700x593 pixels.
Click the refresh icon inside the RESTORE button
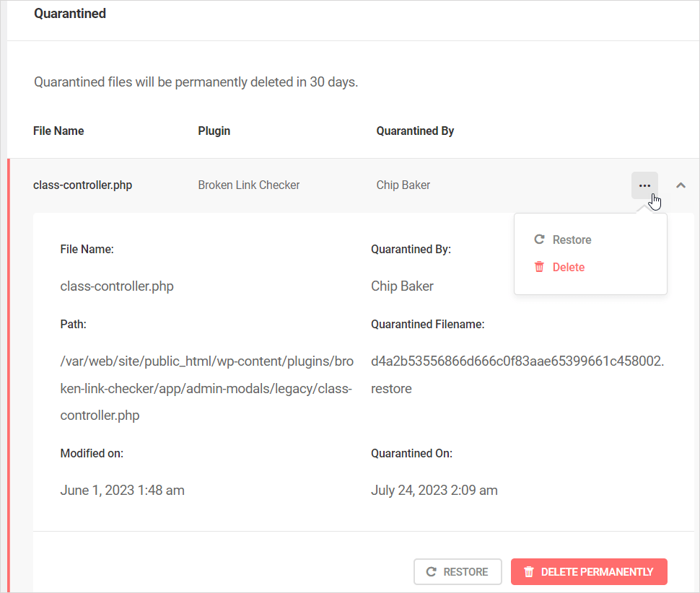[432, 571]
